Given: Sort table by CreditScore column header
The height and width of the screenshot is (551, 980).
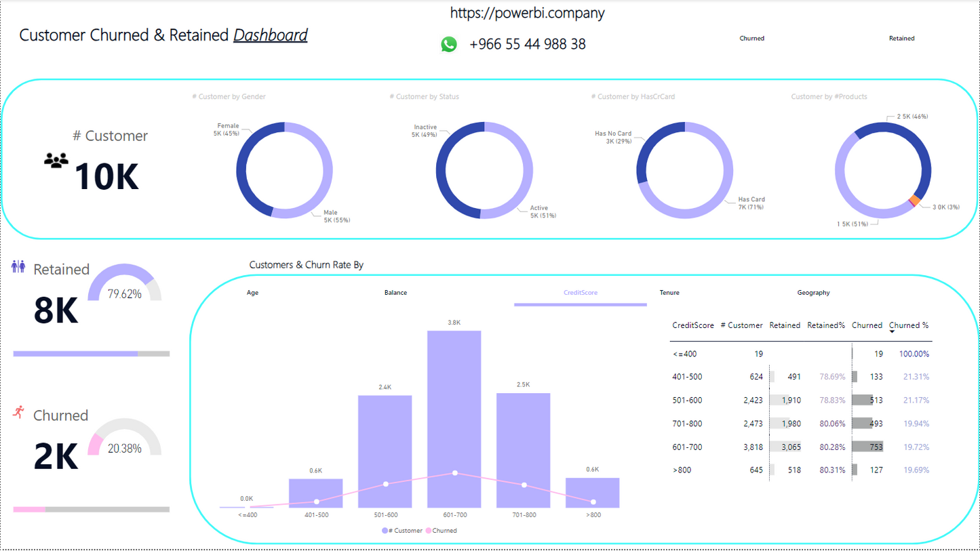Looking at the screenshot, I should [x=692, y=325].
